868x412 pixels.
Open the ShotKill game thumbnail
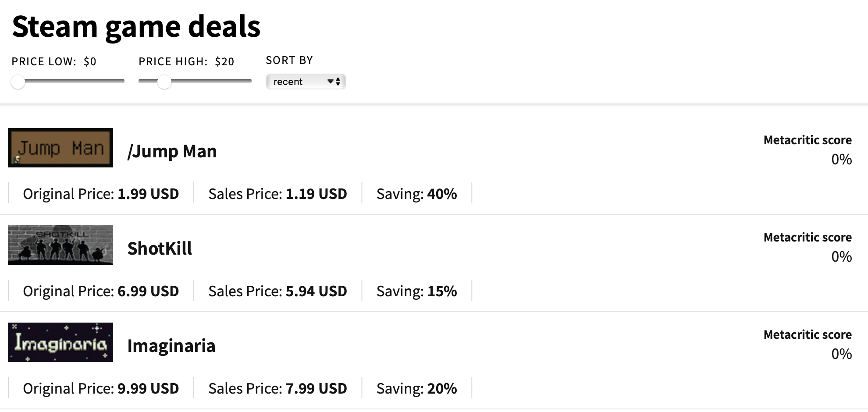[60, 245]
